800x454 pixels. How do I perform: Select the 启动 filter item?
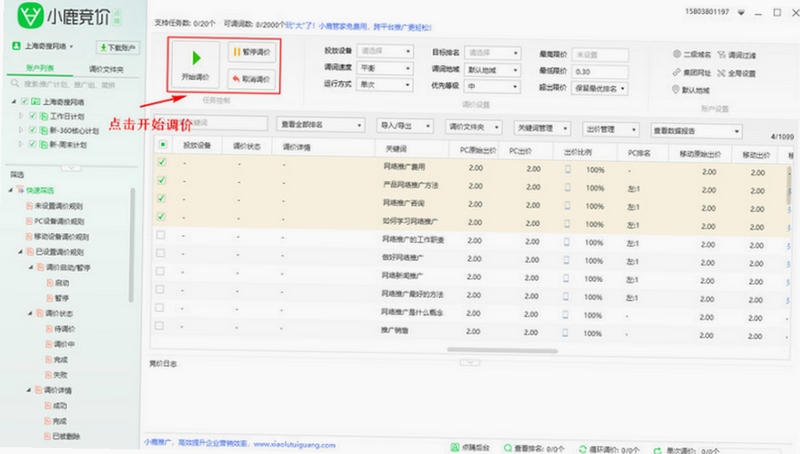click(x=58, y=283)
